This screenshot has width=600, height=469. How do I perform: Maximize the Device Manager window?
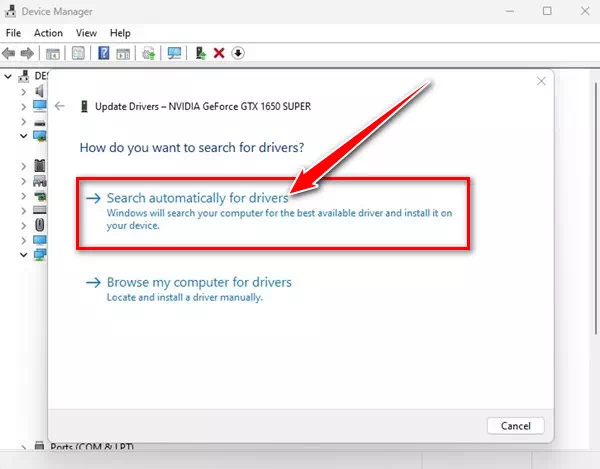(x=547, y=11)
